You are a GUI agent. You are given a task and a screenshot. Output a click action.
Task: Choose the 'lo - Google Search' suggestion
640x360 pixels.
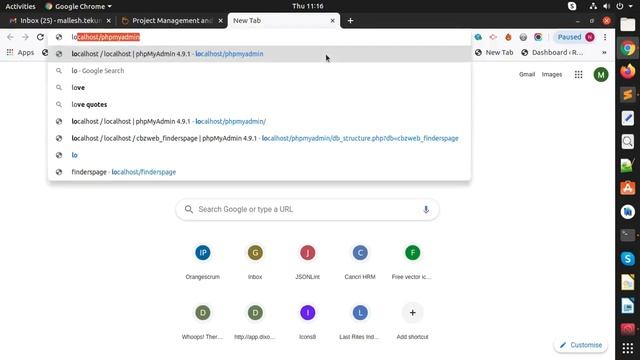coord(259,71)
